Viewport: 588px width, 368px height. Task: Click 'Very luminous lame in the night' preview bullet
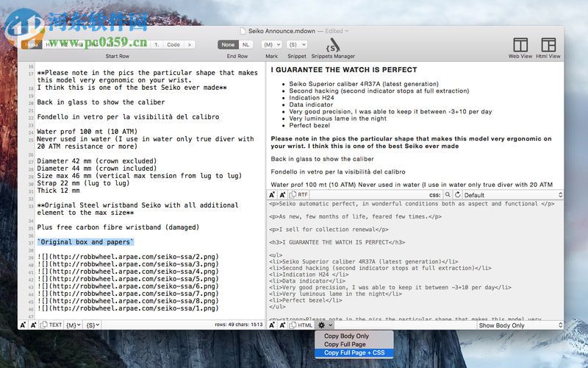[337, 118]
